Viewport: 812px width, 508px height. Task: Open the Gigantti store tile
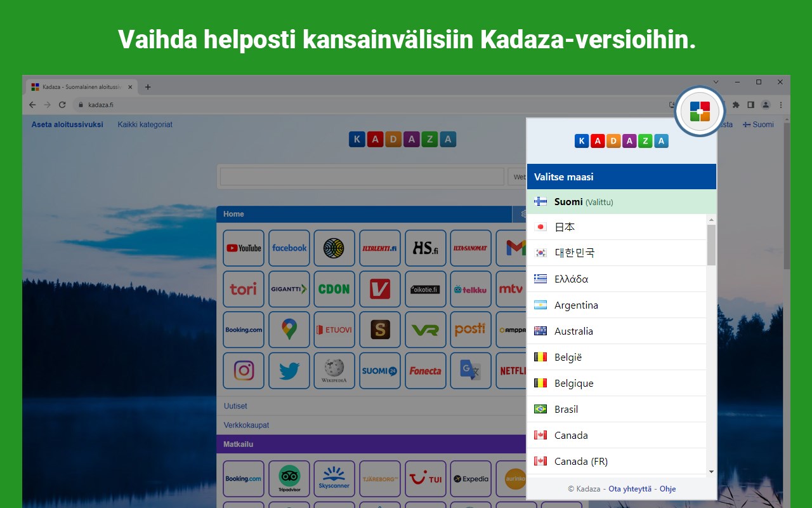[x=289, y=289]
